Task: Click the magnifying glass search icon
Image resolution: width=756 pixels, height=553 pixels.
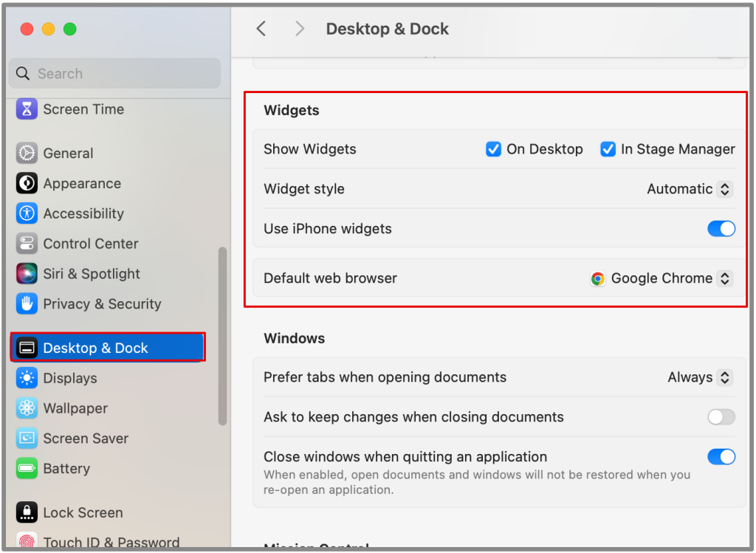Action: point(23,73)
